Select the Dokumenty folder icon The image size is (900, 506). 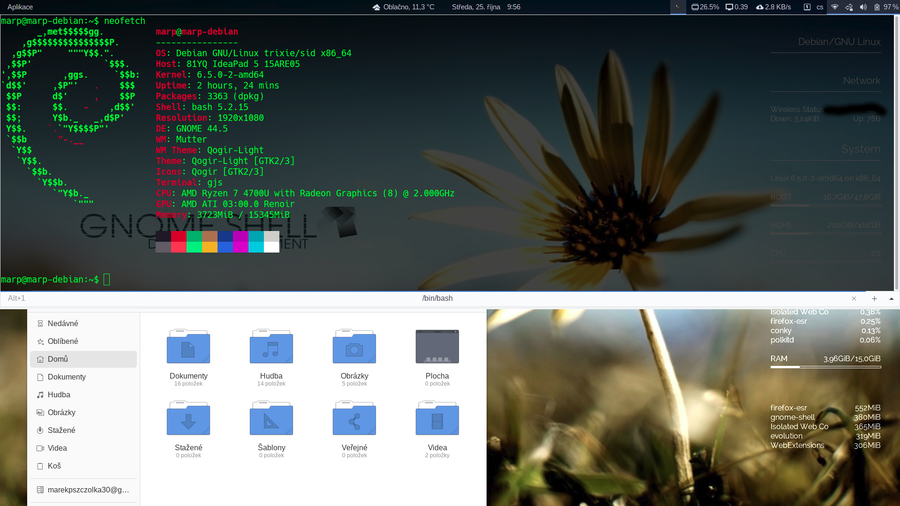188,347
